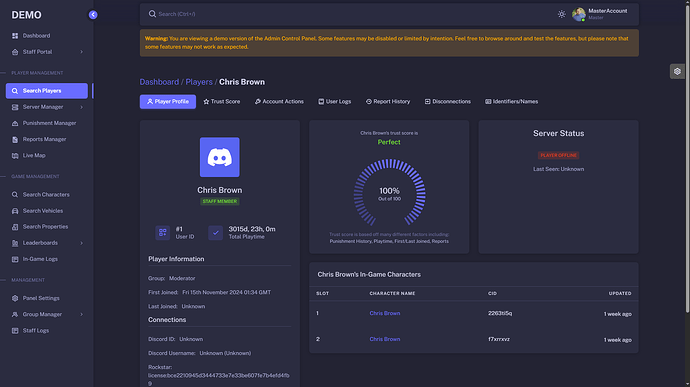Screen dimensions: 690x387
Task: Click the UPDATED column header
Action: tap(620, 293)
